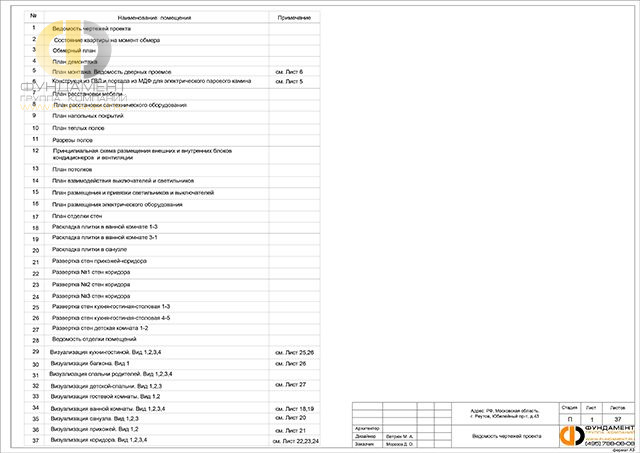The height and width of the screenshot is (453, 640).
Task: Click the 'План демонтажа' entry
Action: 75,62
